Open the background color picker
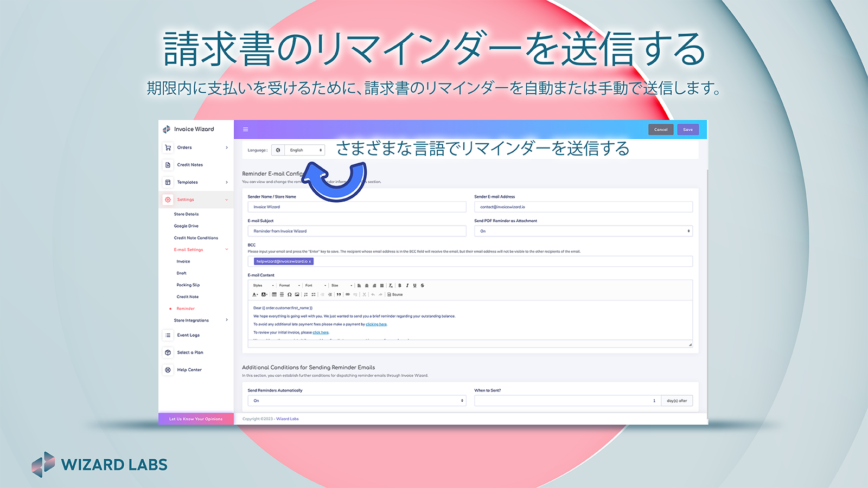This screenshot has width=868, height=488. point(264,294)
